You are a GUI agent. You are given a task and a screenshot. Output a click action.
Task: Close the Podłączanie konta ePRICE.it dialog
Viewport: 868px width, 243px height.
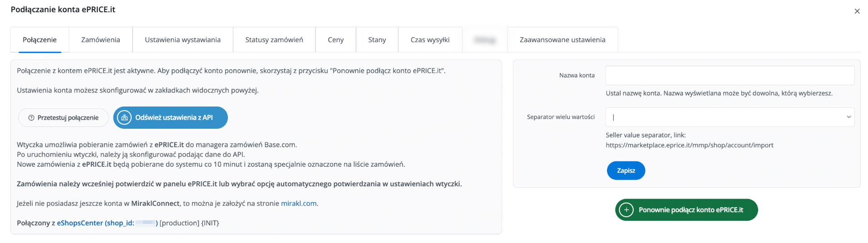857,11
